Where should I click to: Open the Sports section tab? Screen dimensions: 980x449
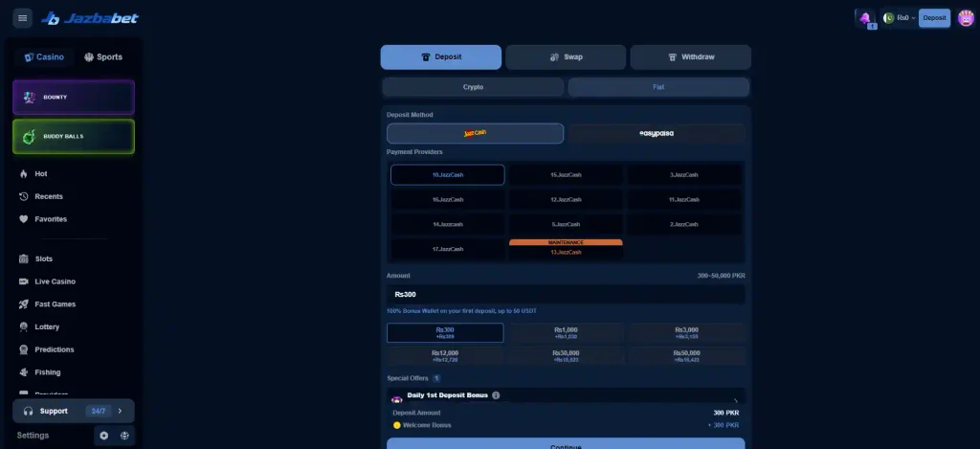tap(103, 56)
